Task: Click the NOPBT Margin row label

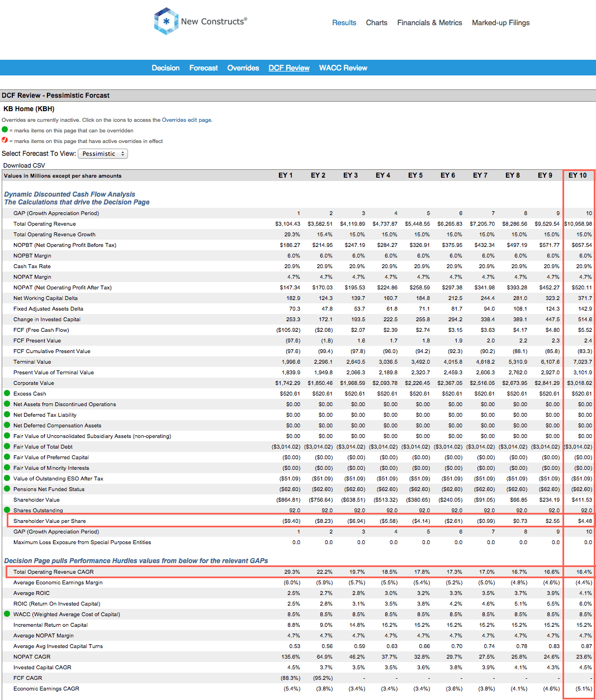Action: [x=32, y=256]
